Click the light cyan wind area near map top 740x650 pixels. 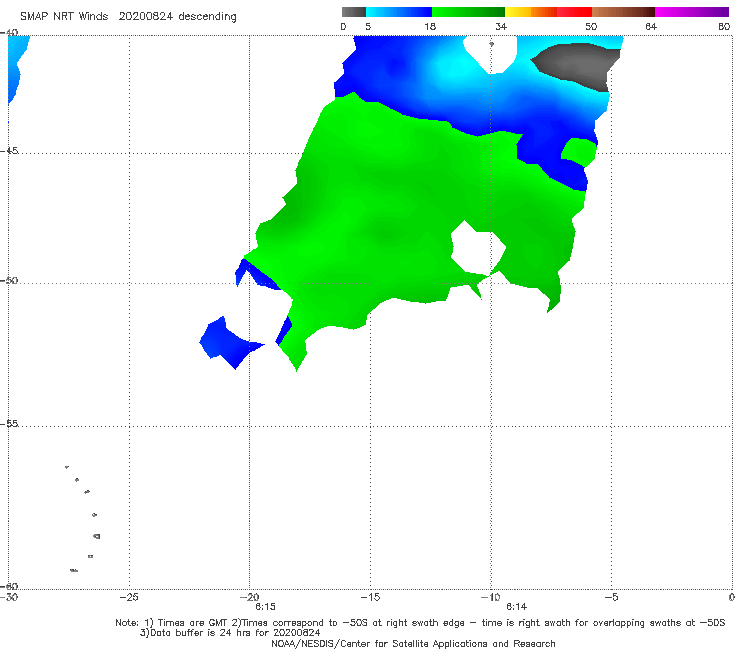(x=453, y=66)
